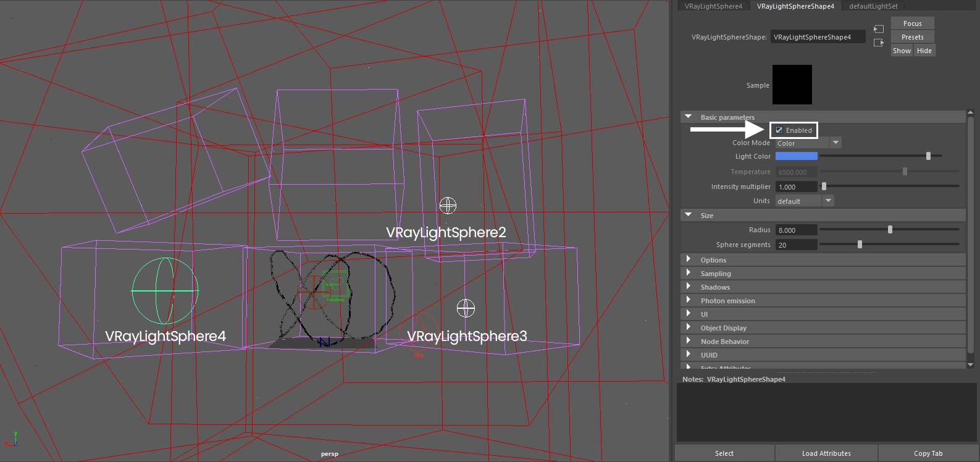This screenshot has width=980, height=462.
Task: Click the persp camera label in viewport
Action: [x=330, y=454]
